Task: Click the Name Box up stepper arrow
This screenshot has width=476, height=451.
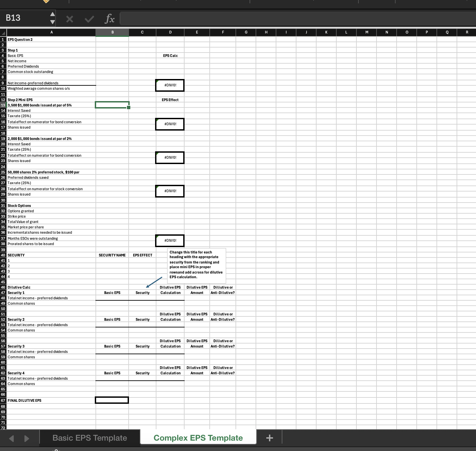Action: point(52,14)
